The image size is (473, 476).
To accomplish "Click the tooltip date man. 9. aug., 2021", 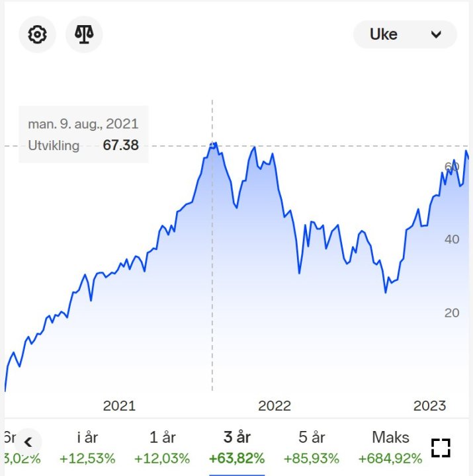I will click(x=83, y=124).
